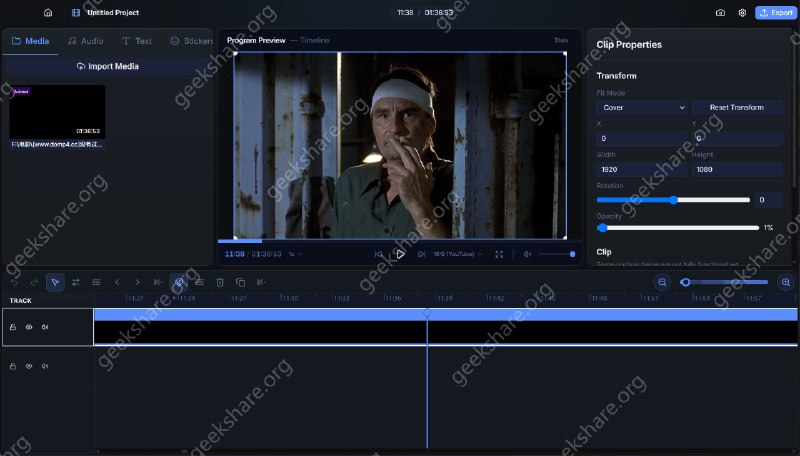Click the Y position input field
This screenshot has height=456, width=800.
[x=737, y=138]
